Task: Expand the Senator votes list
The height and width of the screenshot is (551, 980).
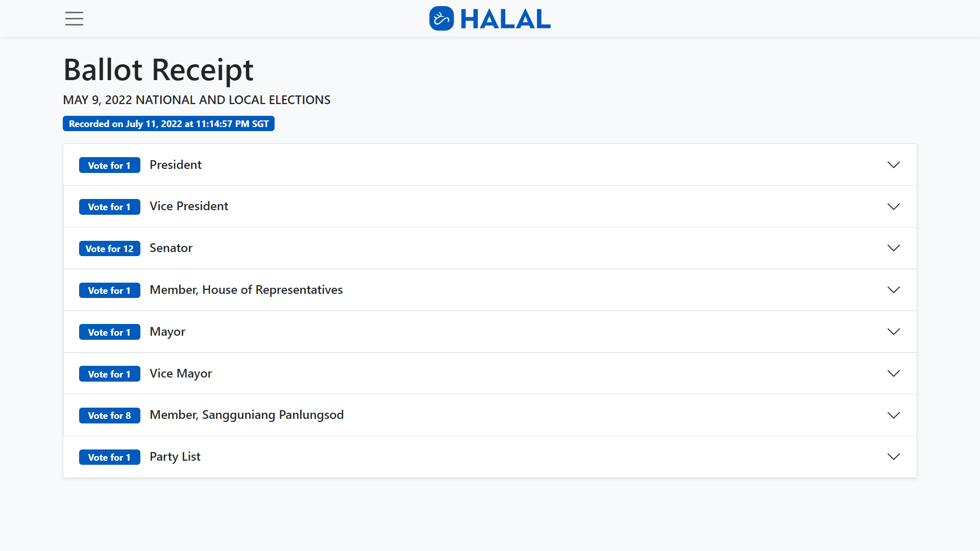Action: [894, 248]
